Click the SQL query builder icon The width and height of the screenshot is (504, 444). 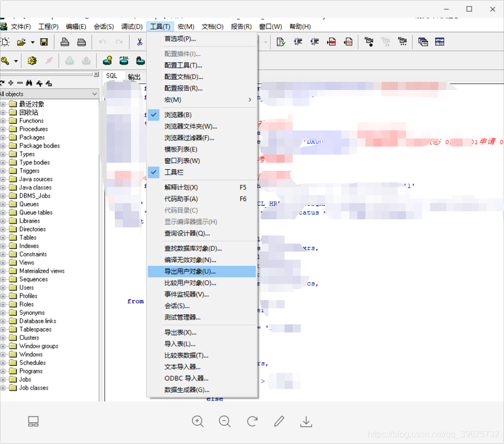(x=124, y=60)
